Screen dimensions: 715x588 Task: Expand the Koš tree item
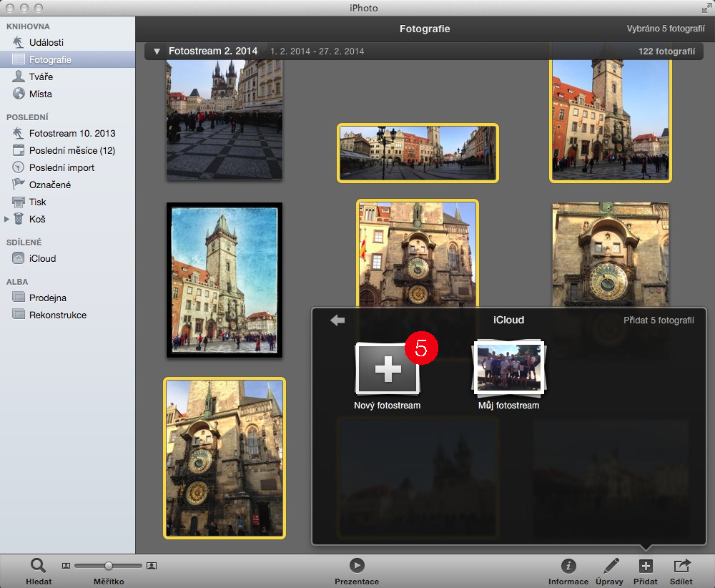click(x=8, y=219)
